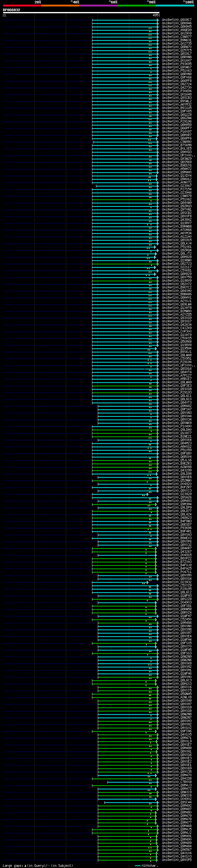Open hit UniRef100_Q8H946
197x868 pixels.
click(176, 23)
